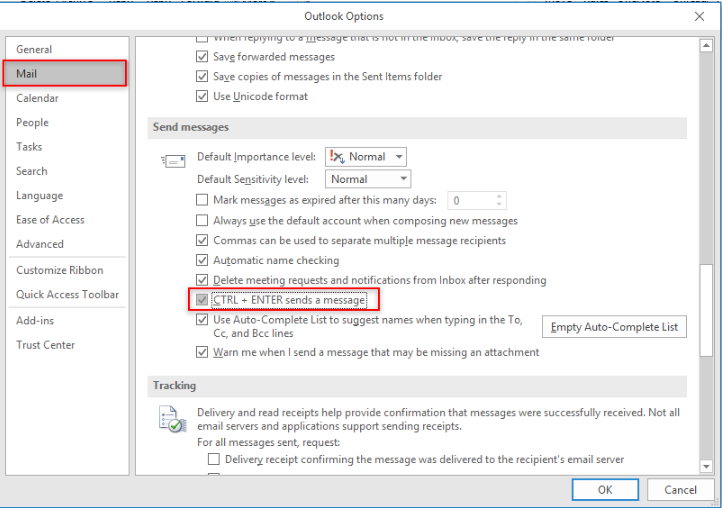Viewport: 722px width, 508px height.
Task: Toggle 'CTRL + ENTER sends a message' checkbox
Action: [x=203, y=300]
